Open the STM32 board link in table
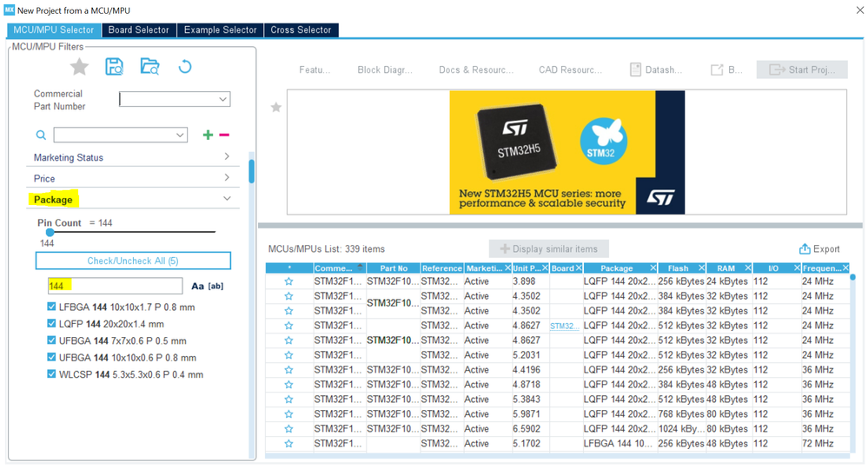The width and height of the screenshot is (868, 469). (564, 326)
